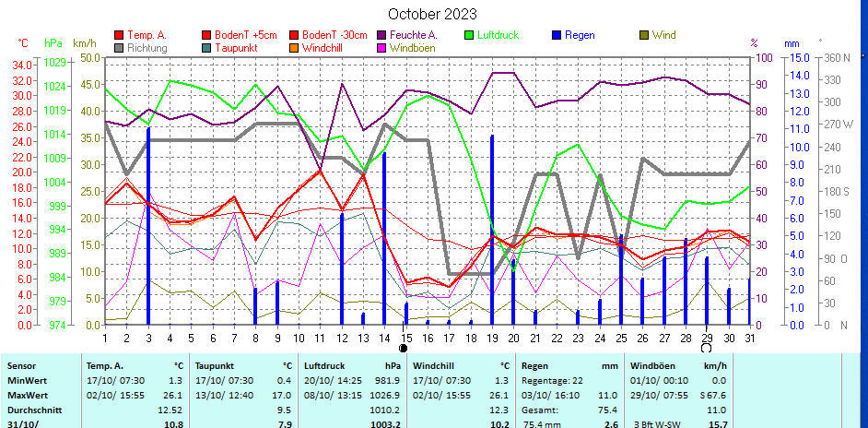
Task: Click the Windchill column header in table
Action: [x=431, y=366]
